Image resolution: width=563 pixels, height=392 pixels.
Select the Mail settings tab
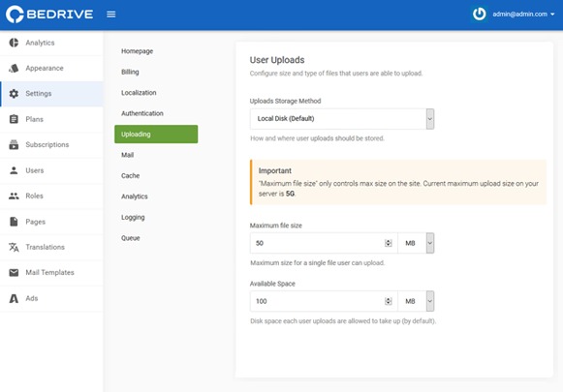tap(128, 155)
